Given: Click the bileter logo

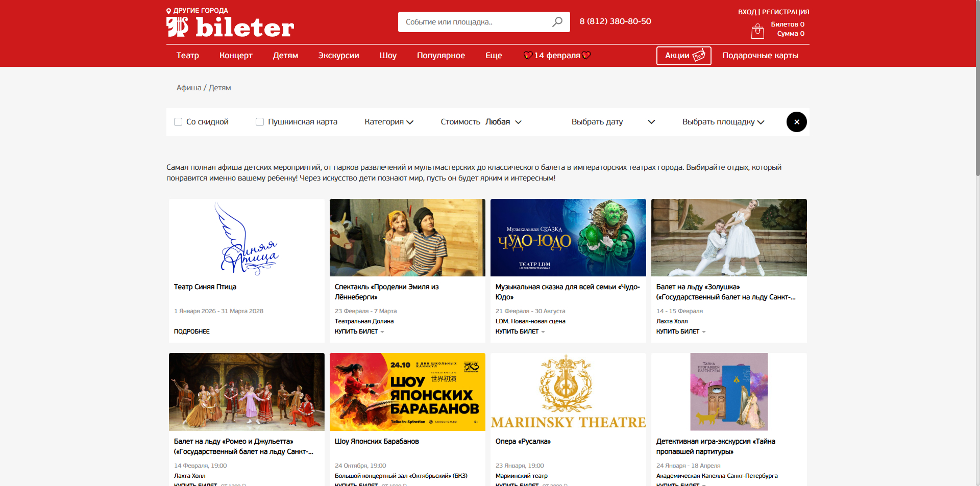Looking at the screenshot, I should 230,27.
